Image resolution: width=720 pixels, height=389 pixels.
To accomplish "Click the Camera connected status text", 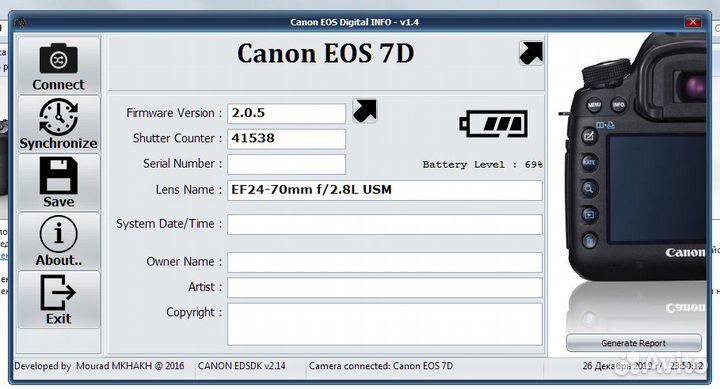I will [381, 366].
